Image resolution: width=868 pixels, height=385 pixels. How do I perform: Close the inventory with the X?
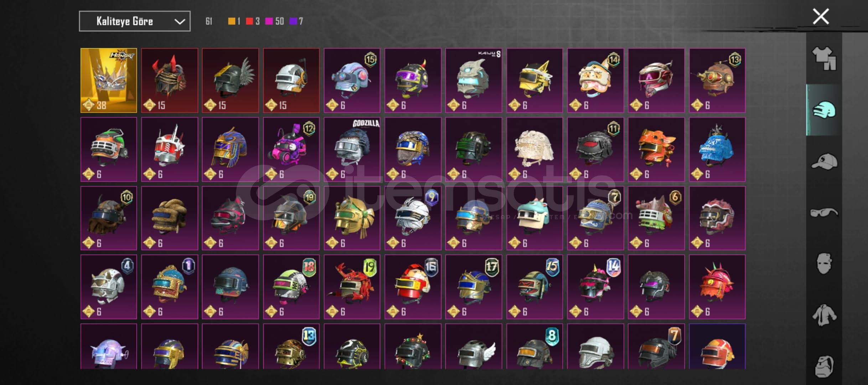coord(821,17)
